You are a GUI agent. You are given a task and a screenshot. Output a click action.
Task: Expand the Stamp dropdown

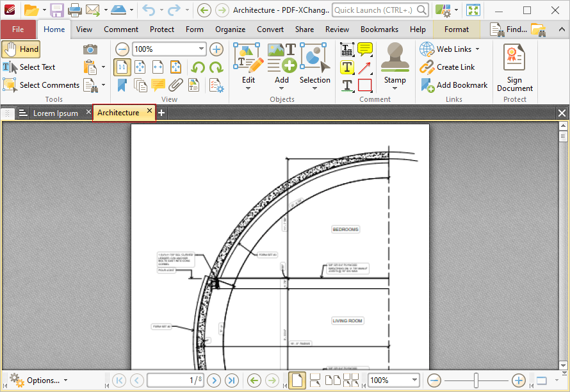[395, 88]
